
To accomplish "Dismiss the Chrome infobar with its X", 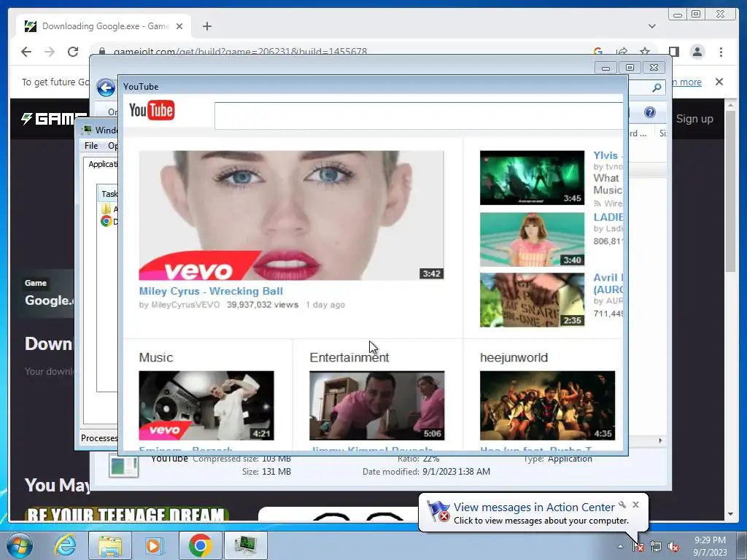I will [719, 82].
